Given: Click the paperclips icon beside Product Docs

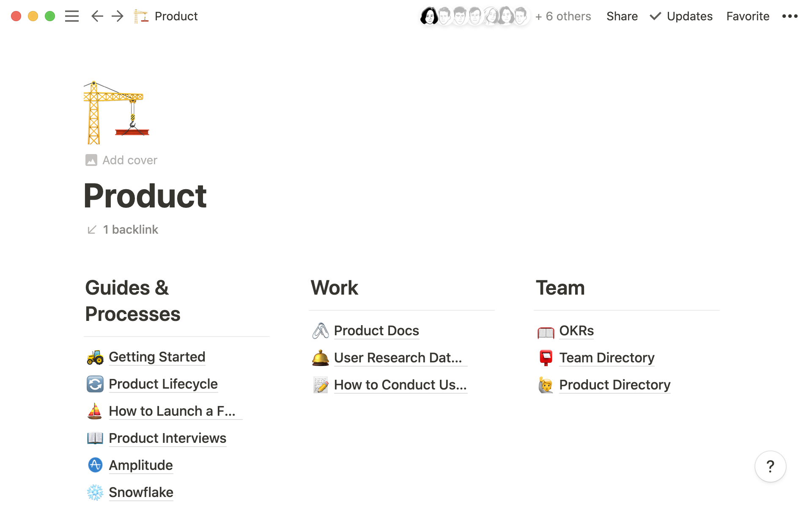Looking at the screenshot, I should coord(321,331).
